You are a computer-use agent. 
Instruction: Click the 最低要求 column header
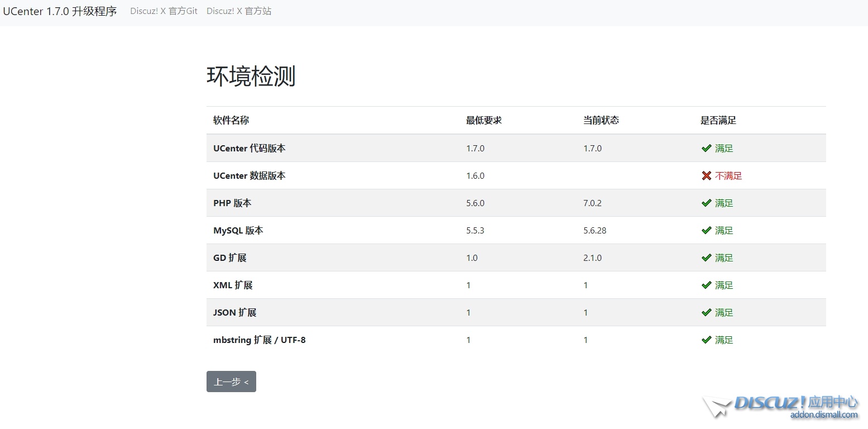(x=484, y=120)
